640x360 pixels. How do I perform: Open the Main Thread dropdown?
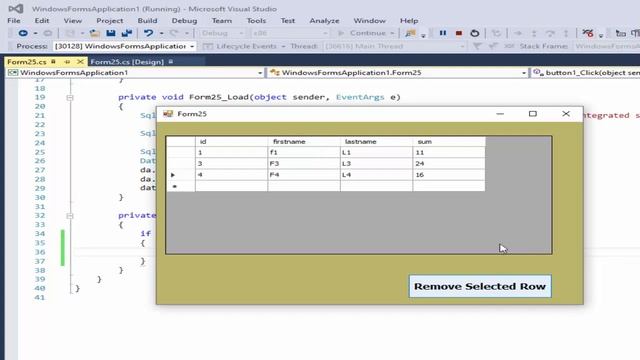tap(462, 47)
